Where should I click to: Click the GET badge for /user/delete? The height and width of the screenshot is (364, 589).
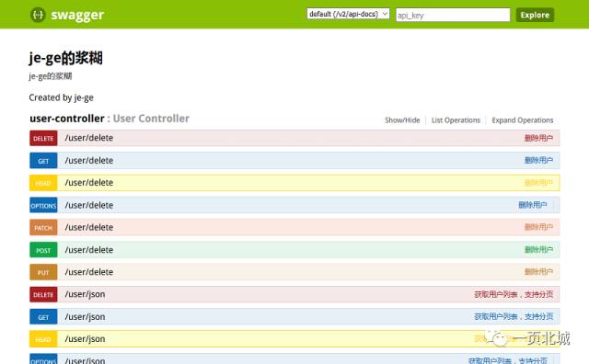point(43,161)
